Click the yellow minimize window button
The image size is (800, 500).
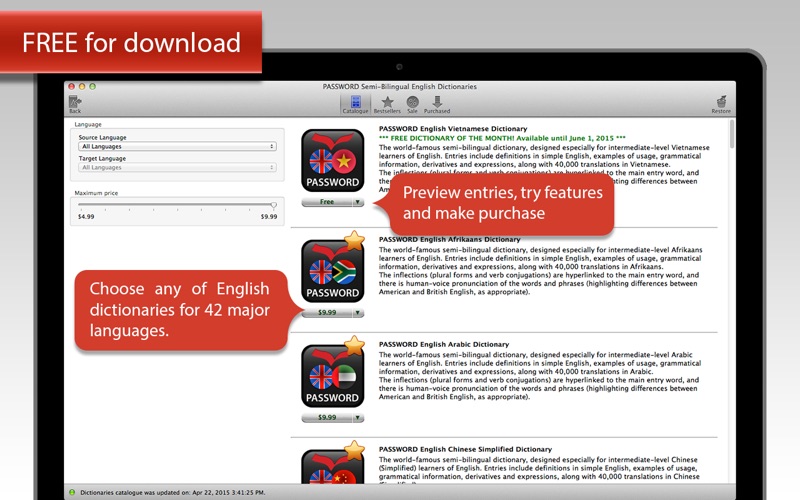point(82,87)
